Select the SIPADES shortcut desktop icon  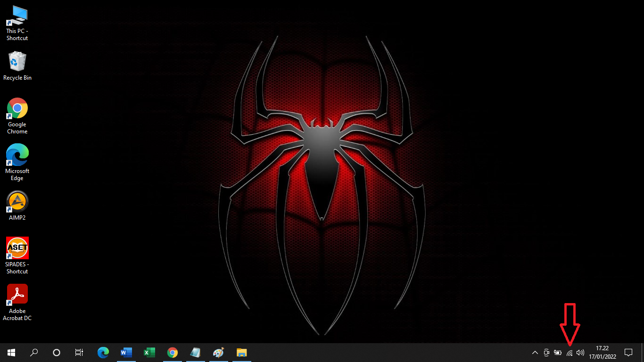[17, 255]
